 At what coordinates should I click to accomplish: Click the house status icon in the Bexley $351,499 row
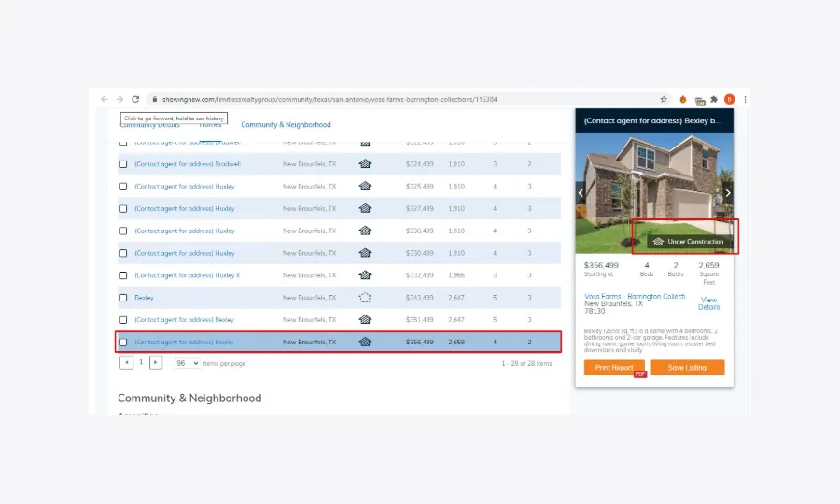pos(365,320)
